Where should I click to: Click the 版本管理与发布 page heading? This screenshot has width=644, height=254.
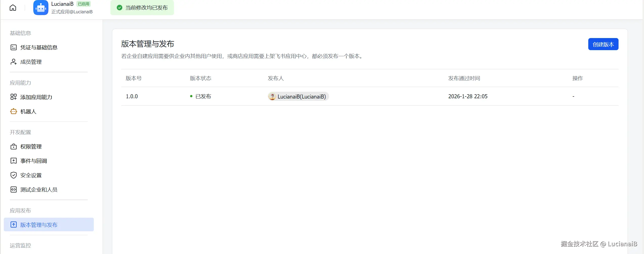[x=148, y=44]
